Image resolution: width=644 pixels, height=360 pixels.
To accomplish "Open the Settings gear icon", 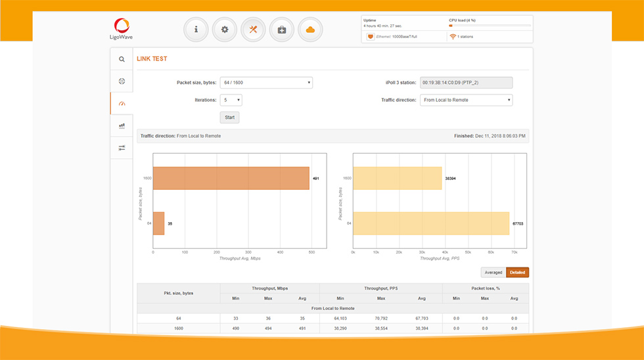I will tap(225, 30).
